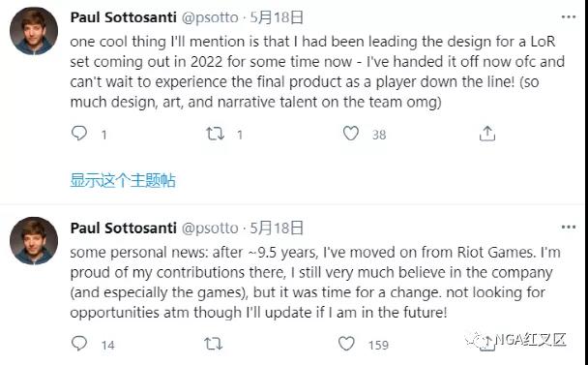Share the LoR set design tweet

tap(487, 134)
